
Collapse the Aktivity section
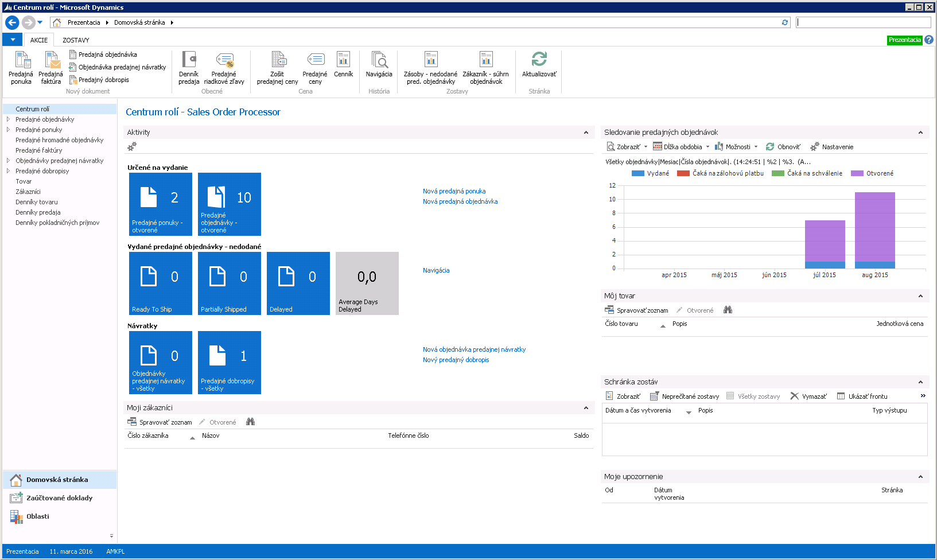[x=586, y=133]
